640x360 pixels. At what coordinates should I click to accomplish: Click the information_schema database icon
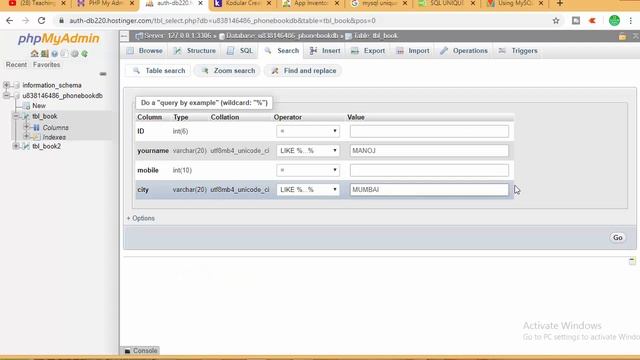[x=17, y=85]
